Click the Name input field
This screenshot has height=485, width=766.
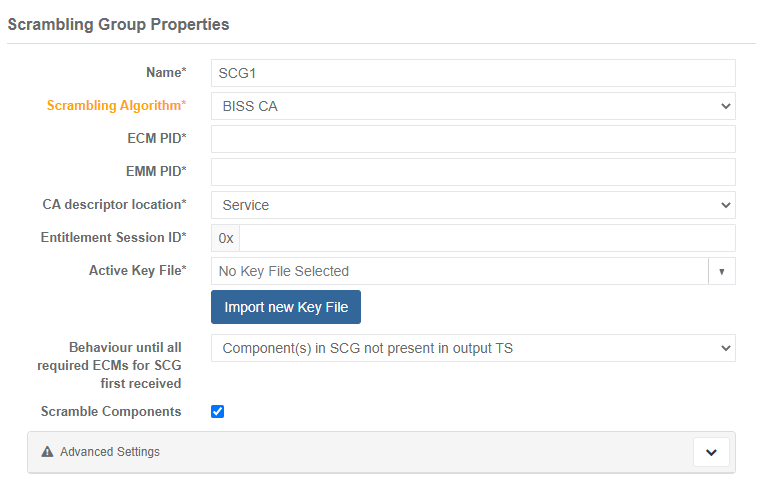point(473,73)
